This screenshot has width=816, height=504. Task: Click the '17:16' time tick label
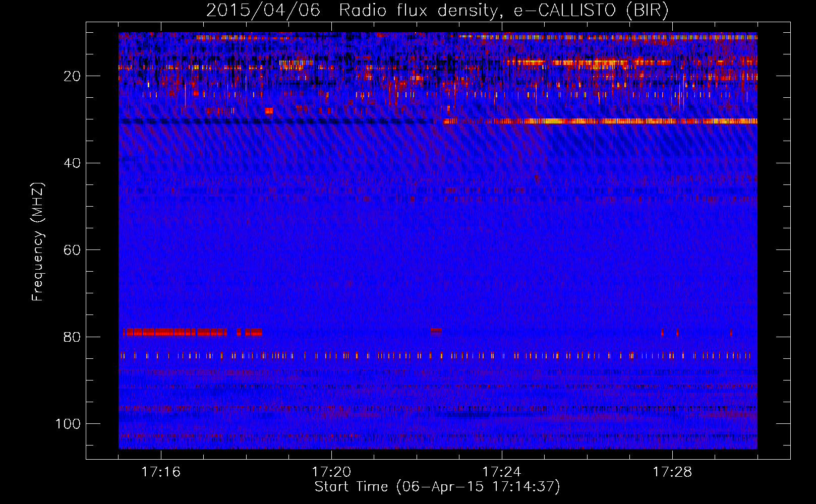pyautogui.click(x=161, y=472)
